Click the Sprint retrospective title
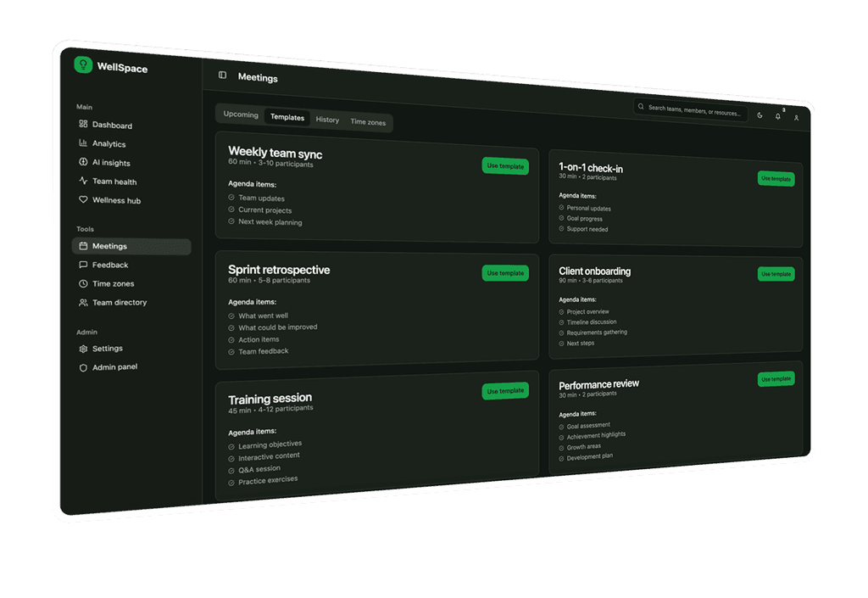This screenshot has height=598, width=868. 279,270
